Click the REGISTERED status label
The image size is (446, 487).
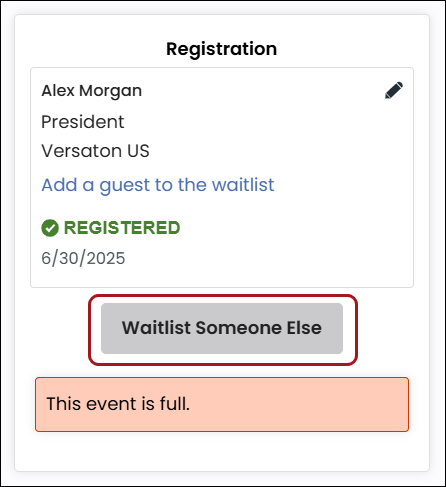click(122, 228)
